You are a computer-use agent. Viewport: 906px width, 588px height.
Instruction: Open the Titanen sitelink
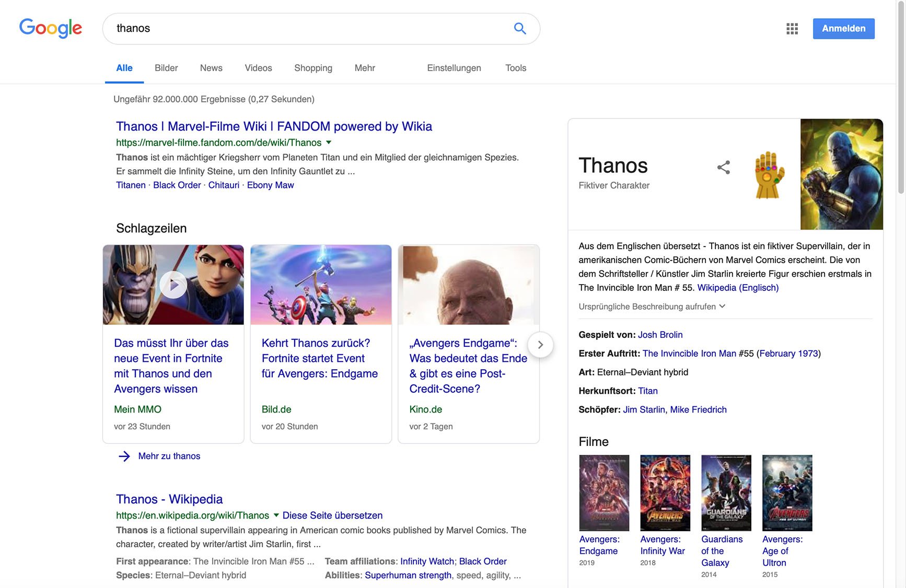click(131, 185)
